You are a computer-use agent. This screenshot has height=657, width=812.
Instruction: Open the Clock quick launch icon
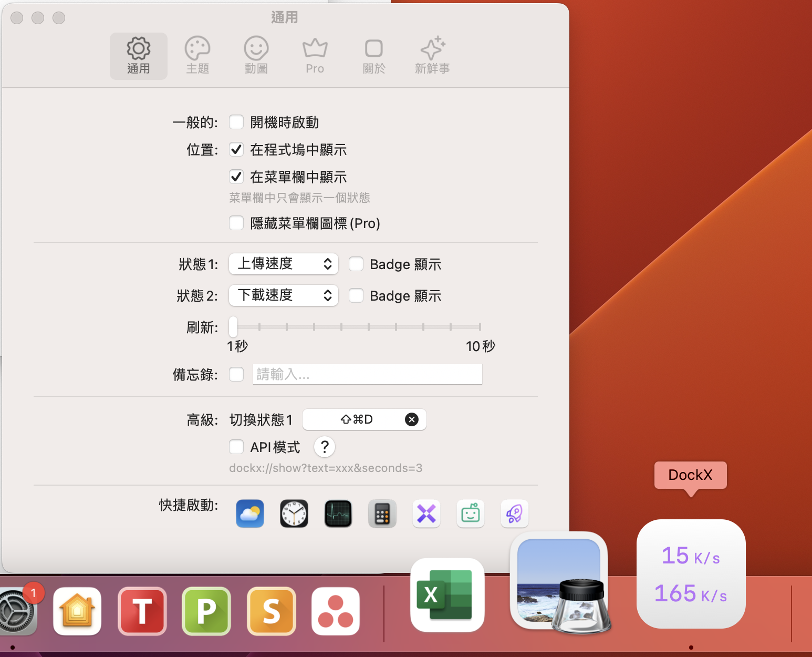(x=294, y=514)
